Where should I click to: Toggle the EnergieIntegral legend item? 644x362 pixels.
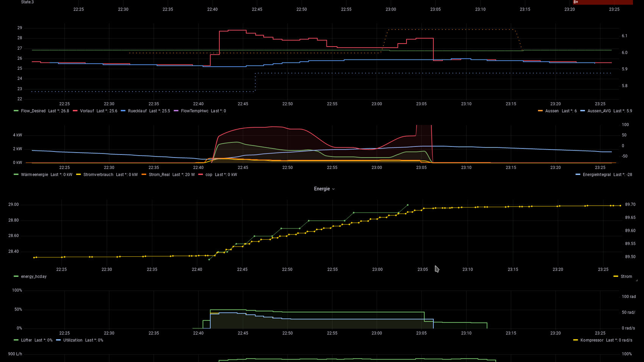tap(597, 175)
